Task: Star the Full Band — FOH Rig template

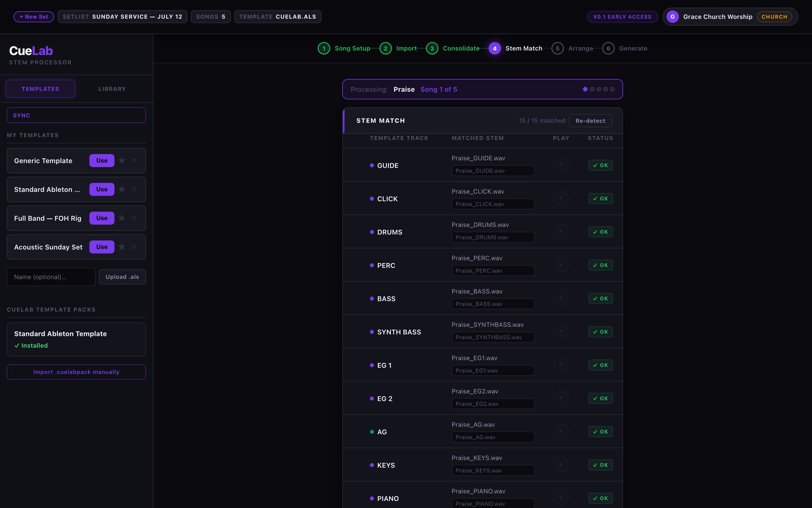Action: [x=122, y=218]
